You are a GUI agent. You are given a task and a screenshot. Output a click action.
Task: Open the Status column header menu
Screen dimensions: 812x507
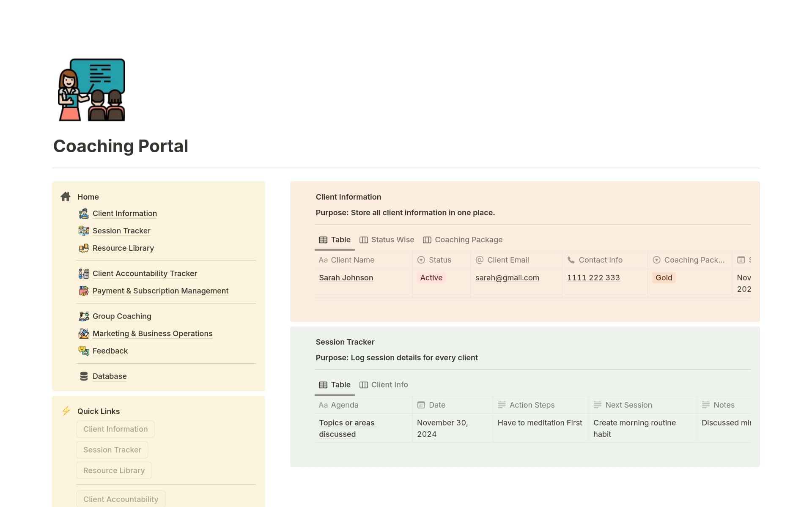click(440, 260)
